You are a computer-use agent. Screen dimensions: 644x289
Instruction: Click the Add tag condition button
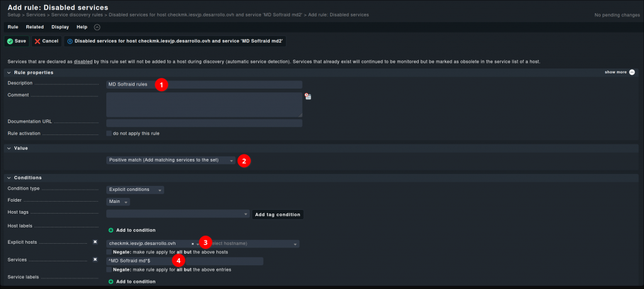tap(277, 214)
